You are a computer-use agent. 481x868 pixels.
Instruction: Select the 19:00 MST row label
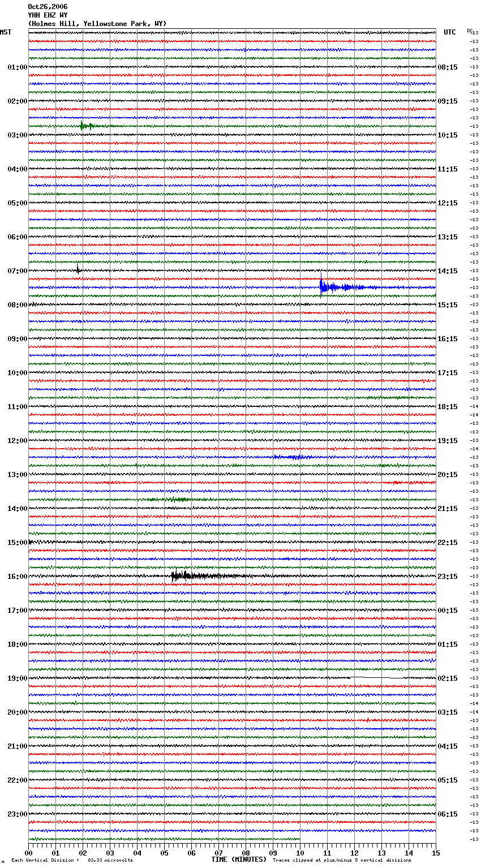tap(18, 678)
